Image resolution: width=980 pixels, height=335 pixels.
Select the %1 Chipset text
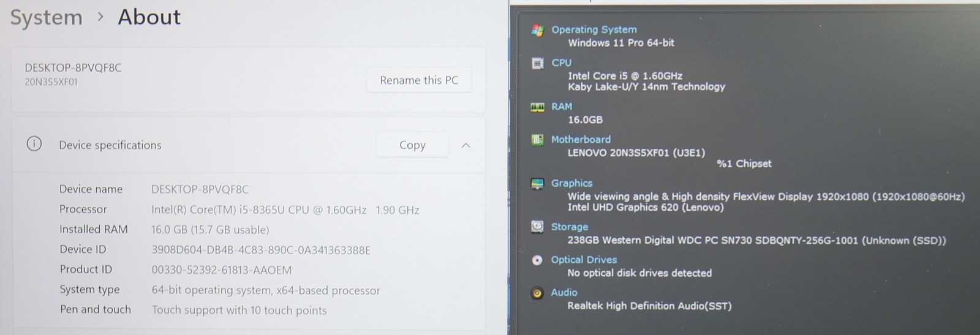[744, 164]
